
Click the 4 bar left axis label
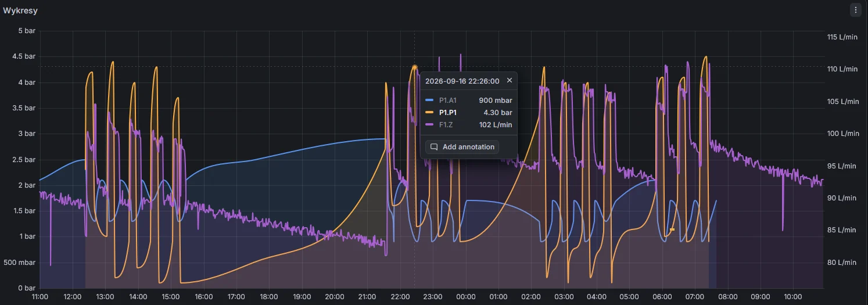click(27, 82)
